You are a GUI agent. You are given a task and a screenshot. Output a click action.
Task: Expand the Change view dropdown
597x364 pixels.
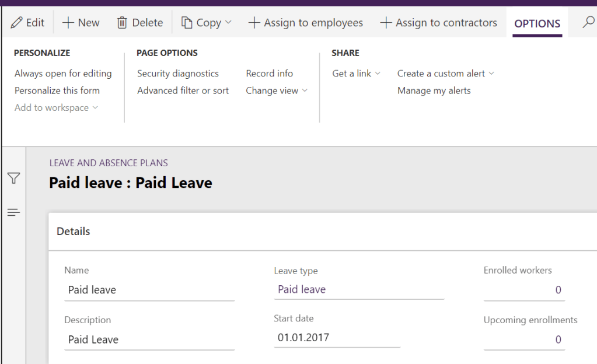pos(277,90)
